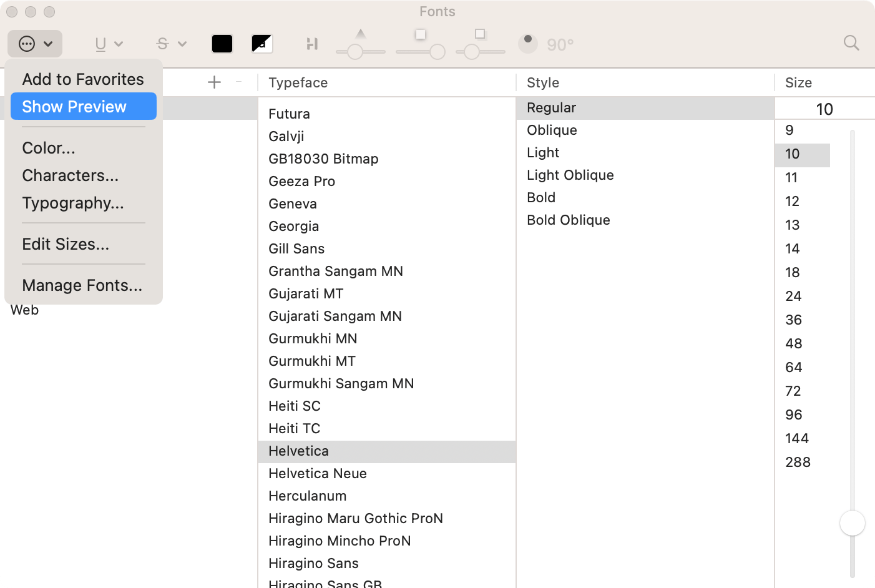This screenshot has height=588, width=875.
Task: Open Manage Fonts... from the menu
Action: [84, 285]
